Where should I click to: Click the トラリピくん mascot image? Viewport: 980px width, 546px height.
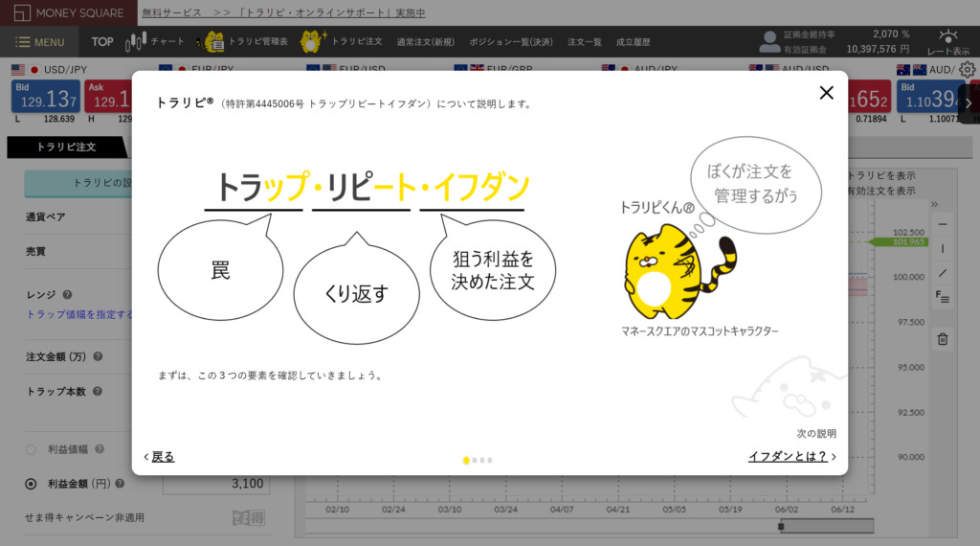click(x=680, y=272)
